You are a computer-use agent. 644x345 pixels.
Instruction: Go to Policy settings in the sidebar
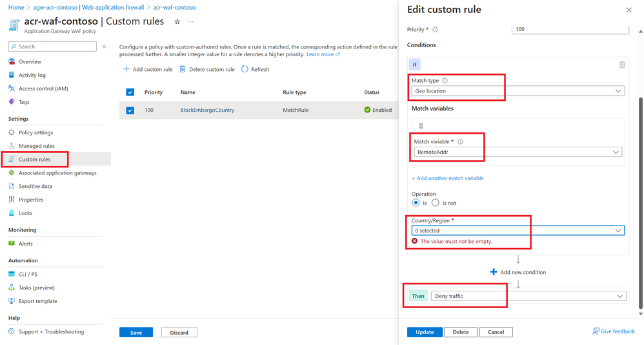[35, 132]
